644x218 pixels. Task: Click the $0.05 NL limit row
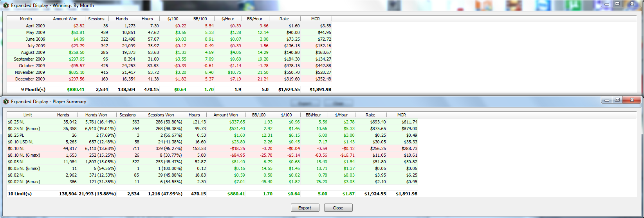pyautogui.click(x=212, y=162)
